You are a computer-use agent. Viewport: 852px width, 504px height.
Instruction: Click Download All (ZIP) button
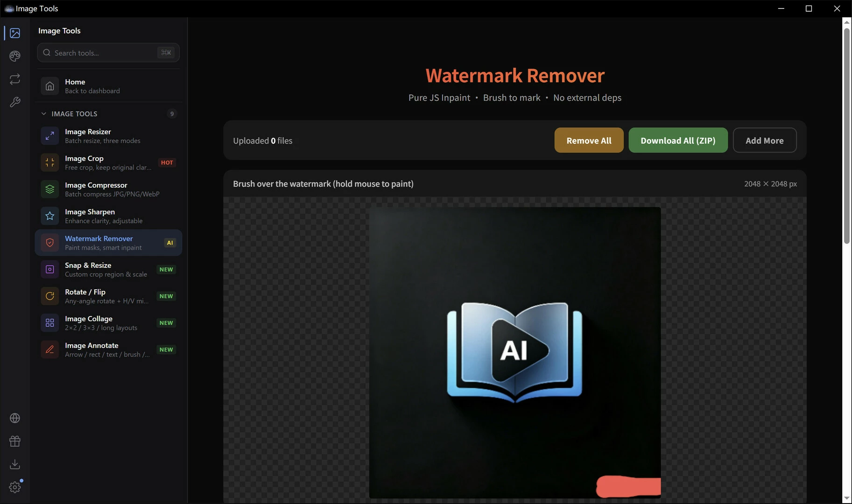pos(678,140)
